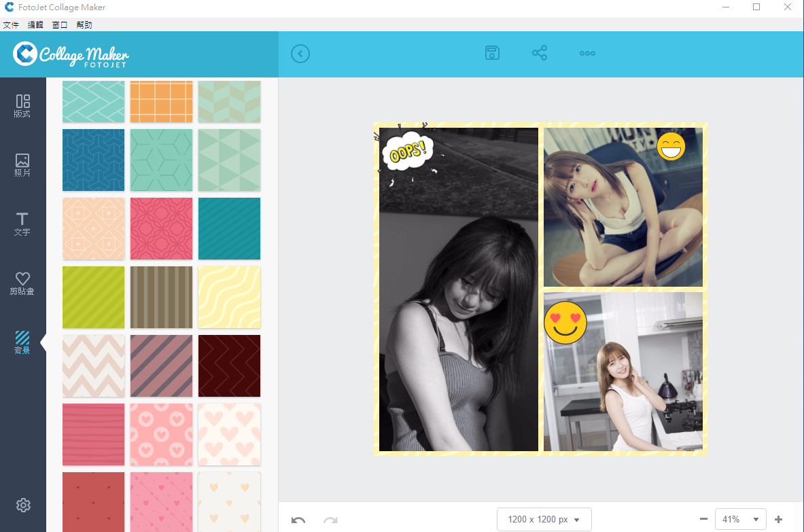Click the undo arrow icon
Viewport: 804px width, 532px height.
(x=298, y=520)
